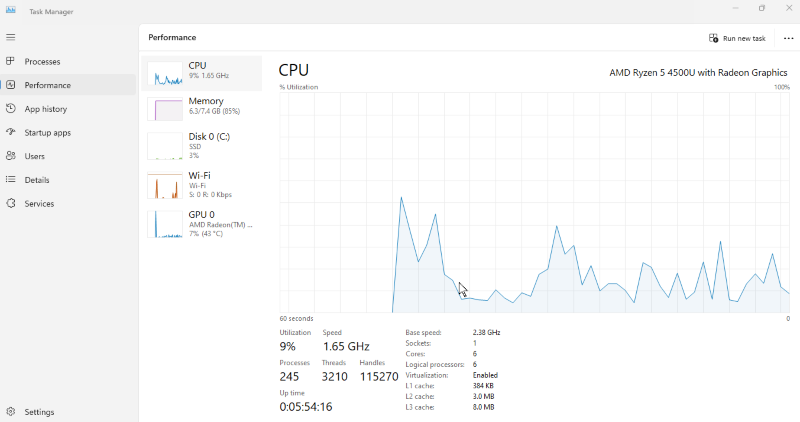Click the Memory resource label
This screenshot has width=800, height=422.
click(206, 101)
